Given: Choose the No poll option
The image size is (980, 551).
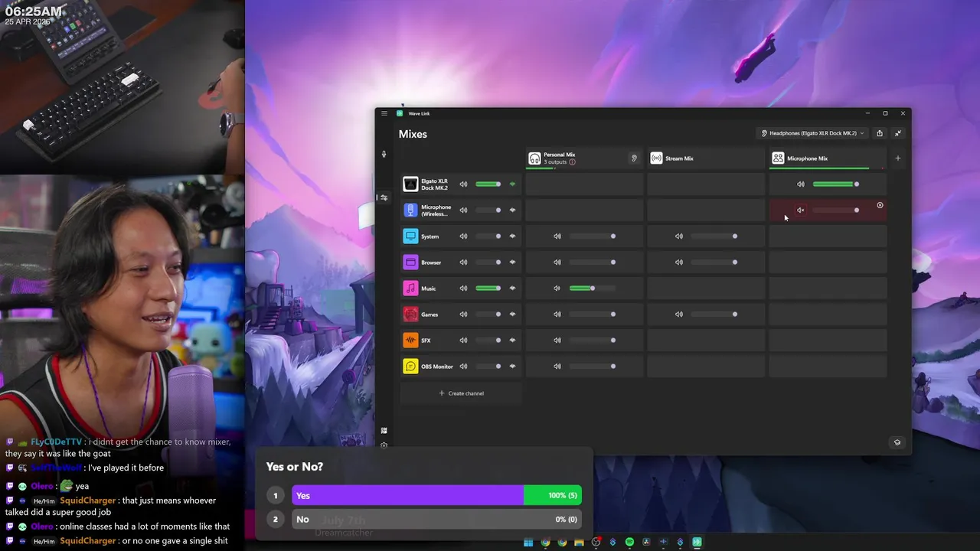Looking at the screenshot, I should coord(436,520).
